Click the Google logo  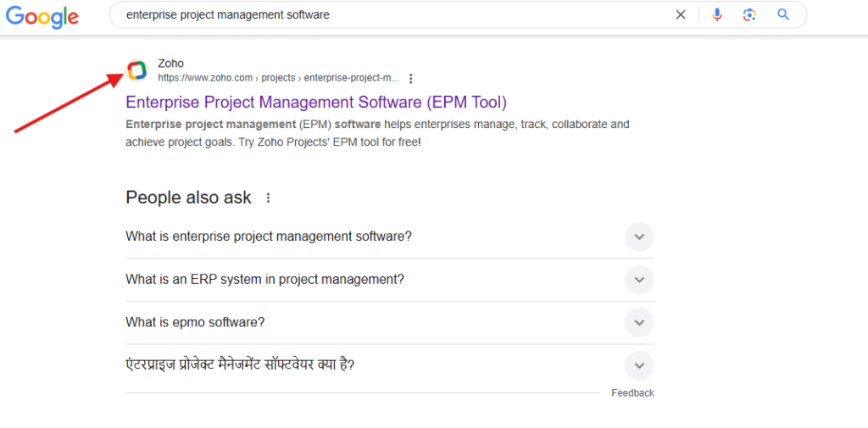point(42,15)
